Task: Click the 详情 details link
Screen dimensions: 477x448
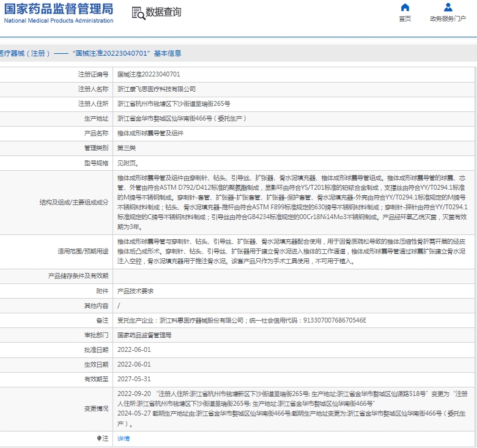Action: click(x=124, y=438)
